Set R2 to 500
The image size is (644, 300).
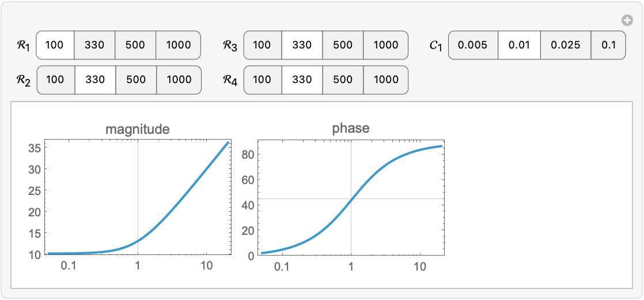(x=136, y=80)
